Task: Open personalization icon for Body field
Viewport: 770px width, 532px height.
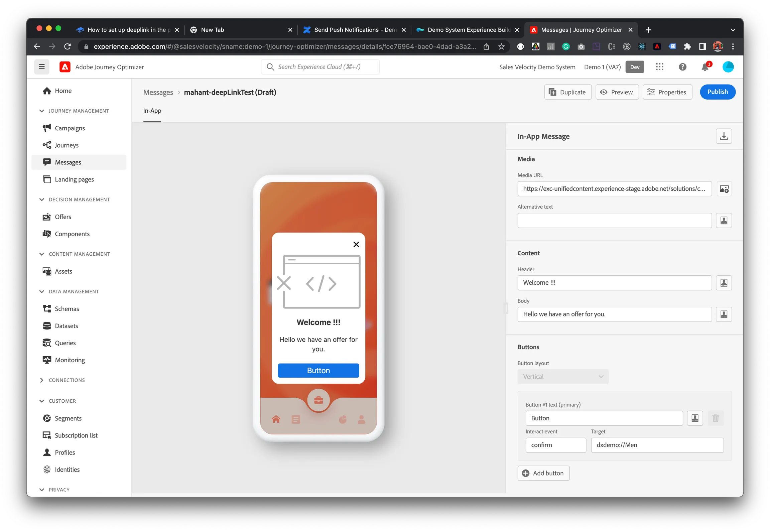Action: [724, 314]
